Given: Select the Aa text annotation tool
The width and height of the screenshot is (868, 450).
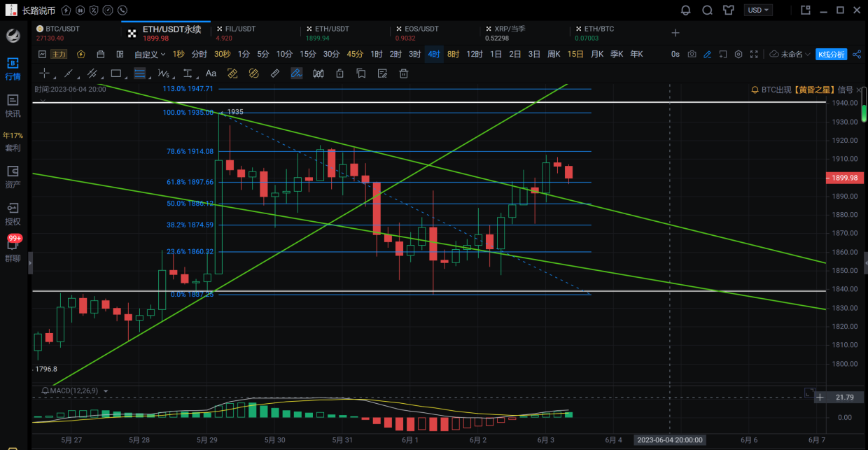Looking at the screenshot, I should 211,73.
